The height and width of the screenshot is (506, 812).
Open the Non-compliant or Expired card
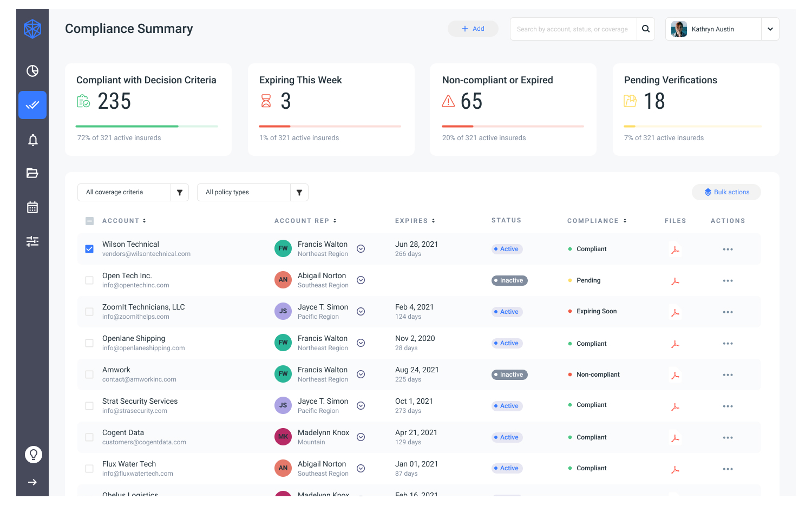513,109
